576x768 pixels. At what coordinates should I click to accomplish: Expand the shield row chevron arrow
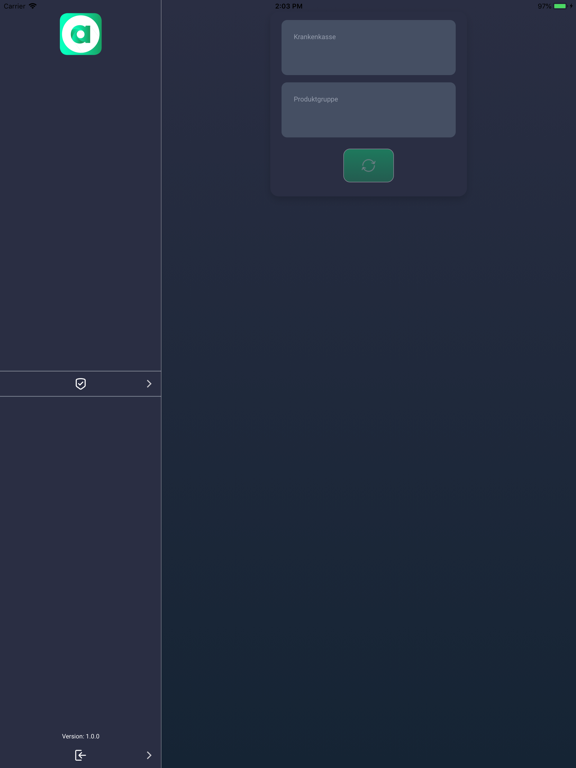coord(149,384)
